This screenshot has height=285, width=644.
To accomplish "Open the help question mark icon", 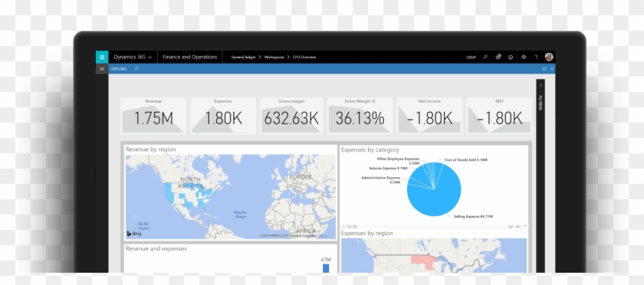I will click(536, 57).
